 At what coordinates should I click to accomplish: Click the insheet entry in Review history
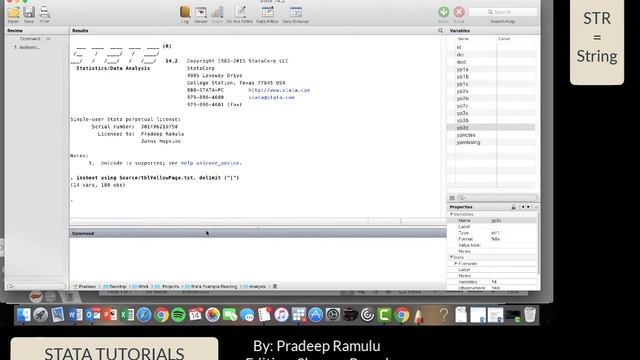point(30,47)
